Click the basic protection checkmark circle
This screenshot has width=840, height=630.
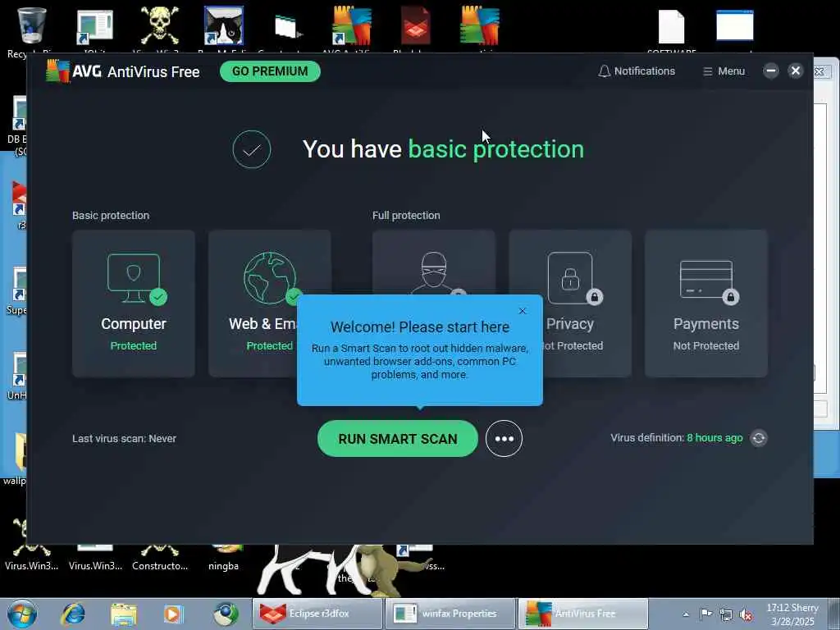click(x=252, y=149)
